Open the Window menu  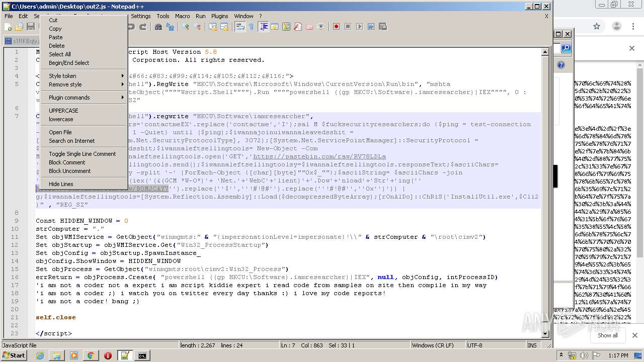pyautogui.click(x=244, y=16)
